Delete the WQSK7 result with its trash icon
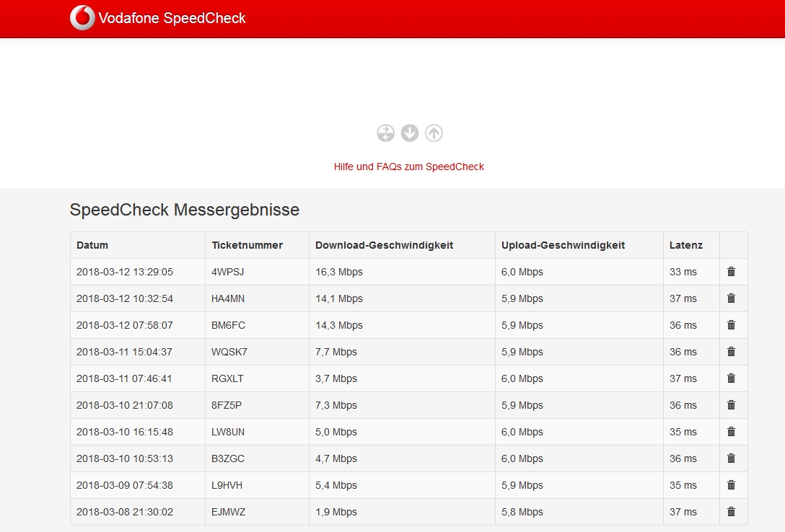 coord(731,352)
